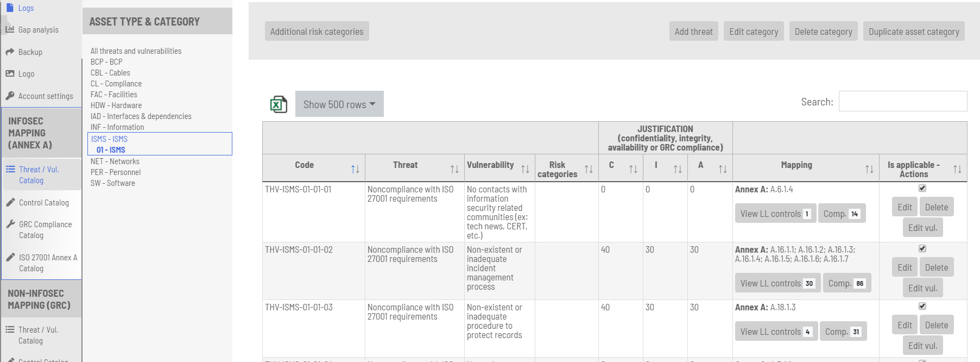The image size is (980, 362).
Task: Click the Add threat button
Action: tap(693, 31)
